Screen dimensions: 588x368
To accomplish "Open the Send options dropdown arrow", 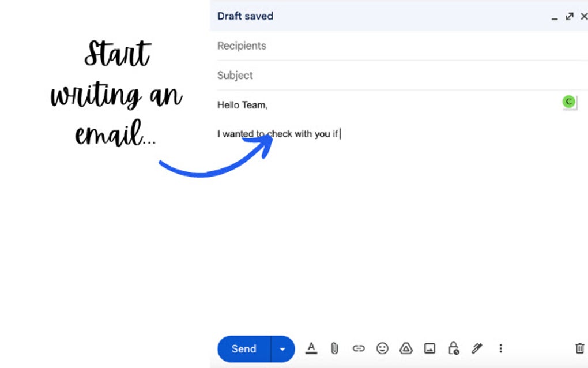I will pyautogui.click(x=282, y=348).
